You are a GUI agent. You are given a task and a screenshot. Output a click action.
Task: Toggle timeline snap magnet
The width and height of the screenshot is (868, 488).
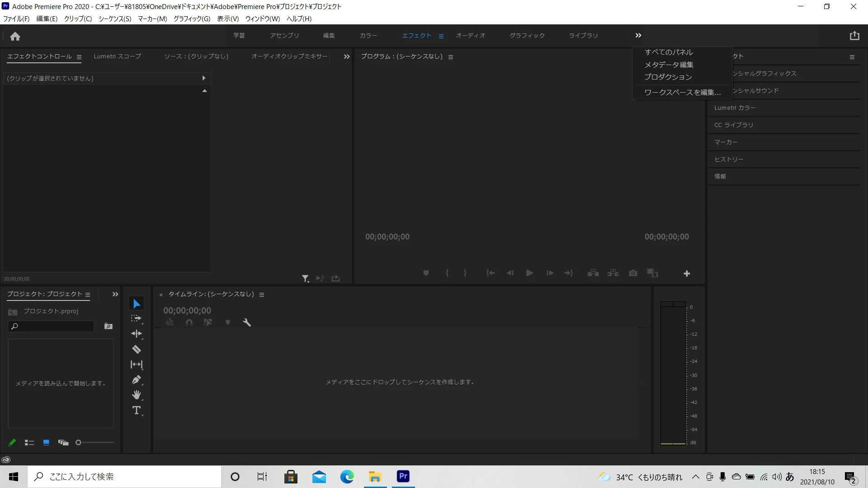click(189, 322)
